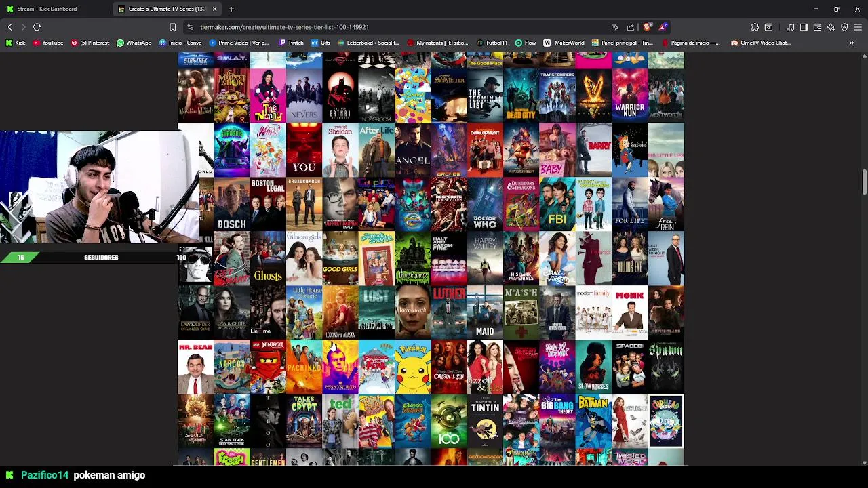Open the Kick bookmark
868x488 pixels.
[x=16, y=43]
